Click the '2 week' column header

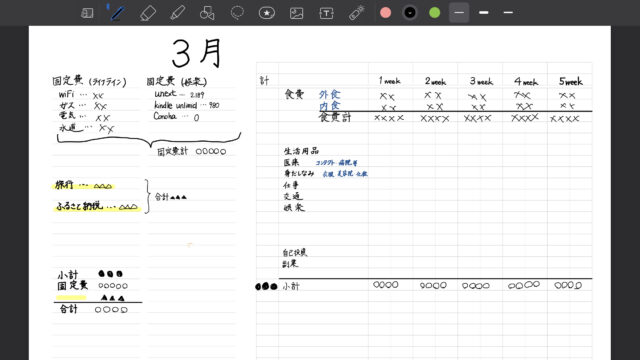435,81
